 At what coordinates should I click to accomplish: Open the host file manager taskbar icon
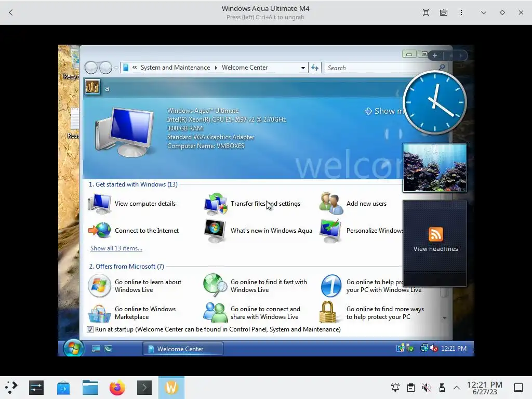90,388
